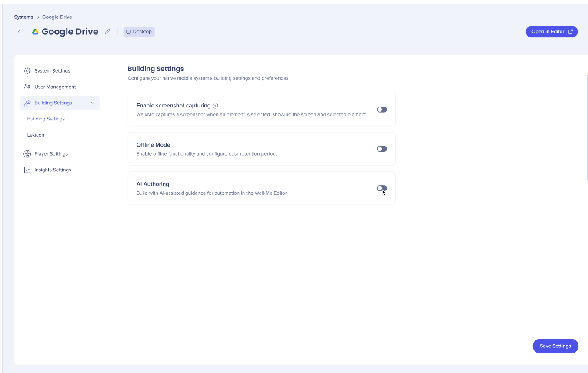Turn on the Offline Mode switch
This screenshot has height=373, width=588.
(x=382, y=149)
